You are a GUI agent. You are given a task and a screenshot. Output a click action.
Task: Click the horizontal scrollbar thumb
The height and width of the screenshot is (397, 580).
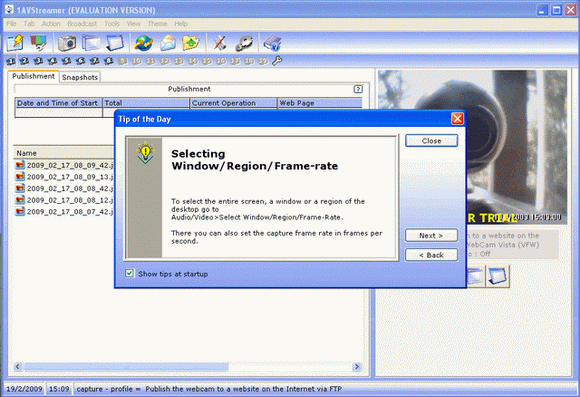click(126, 367)
